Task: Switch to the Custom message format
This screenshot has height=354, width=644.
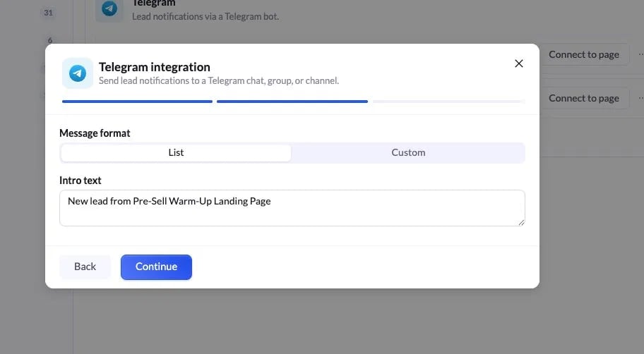Action: (408, 152)
